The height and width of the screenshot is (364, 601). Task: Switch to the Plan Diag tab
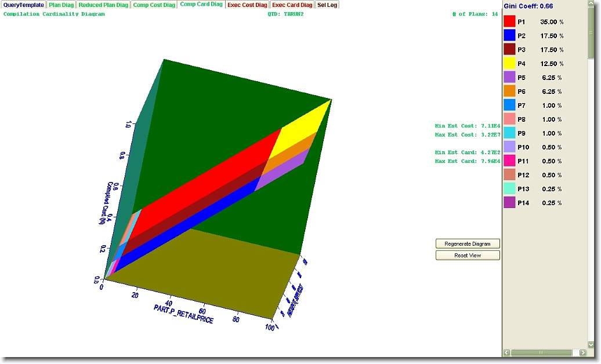(x=61, y=5)
